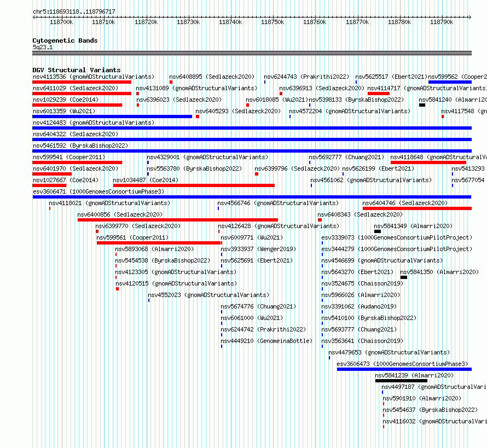Image resolution: width=487 pixels, height=448 pixels.
Task: Select nsv6399796 (Sedlazeck2020) label
Action: [297, 168]
